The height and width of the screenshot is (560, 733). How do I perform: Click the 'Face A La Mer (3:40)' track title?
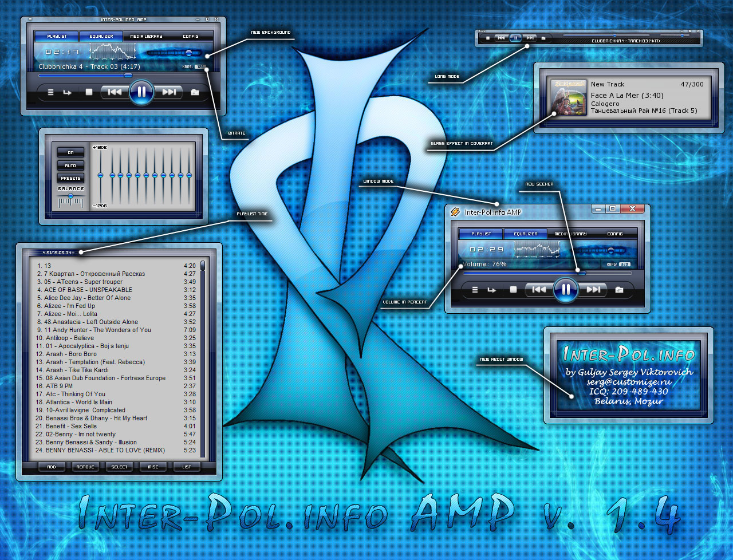coord(627,96)
